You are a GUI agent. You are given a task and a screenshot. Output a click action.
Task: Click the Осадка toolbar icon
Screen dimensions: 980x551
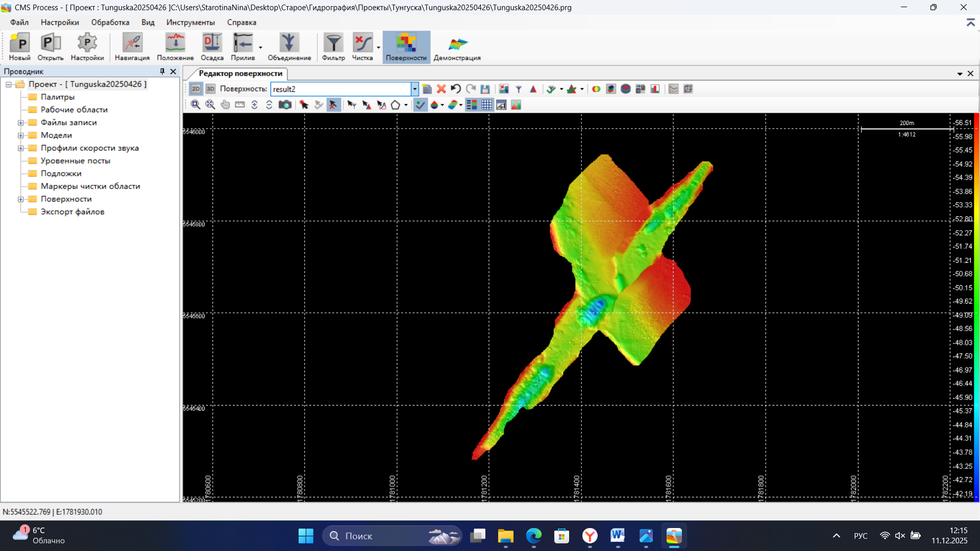(212, 47)
